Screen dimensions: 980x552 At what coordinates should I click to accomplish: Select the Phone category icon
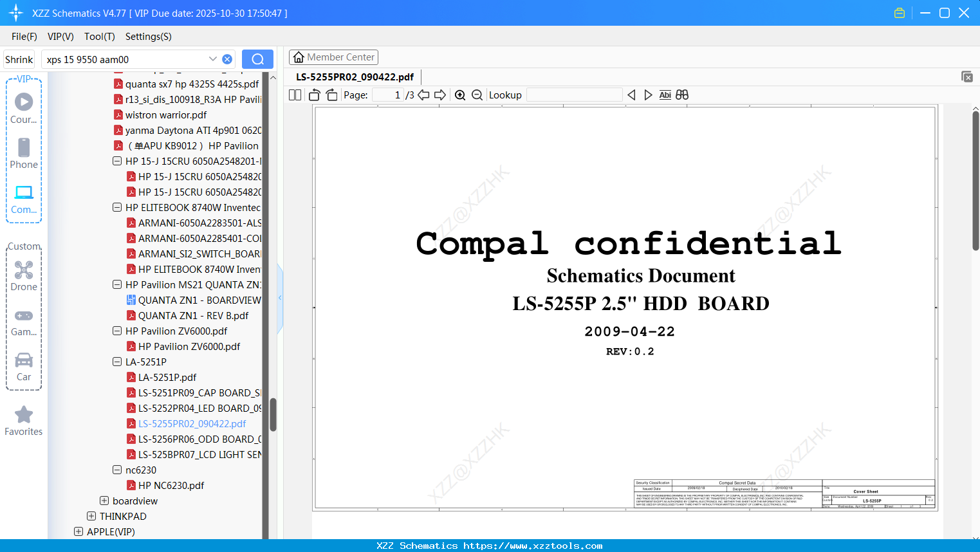click(24, 153)
